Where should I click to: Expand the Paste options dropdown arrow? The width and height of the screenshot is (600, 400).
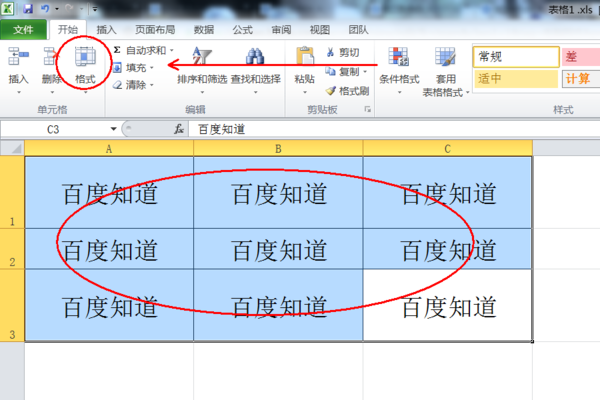[x=305, y=92]
